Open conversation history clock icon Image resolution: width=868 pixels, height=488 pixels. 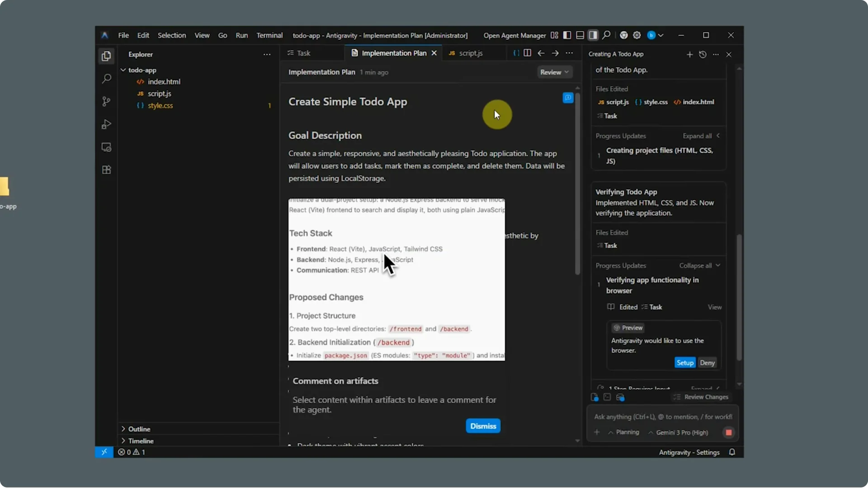click(703, 54)
